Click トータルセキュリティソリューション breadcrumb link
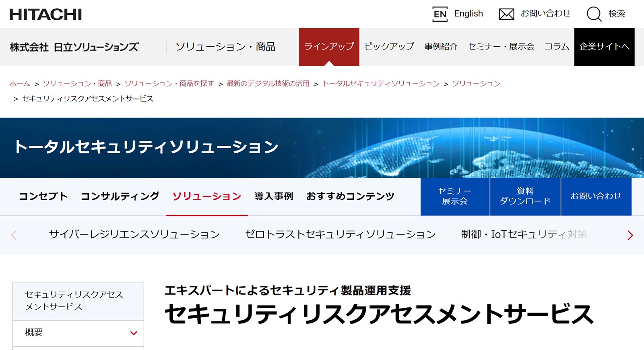This screenshot has height=350, width=644. pos(381,83)
